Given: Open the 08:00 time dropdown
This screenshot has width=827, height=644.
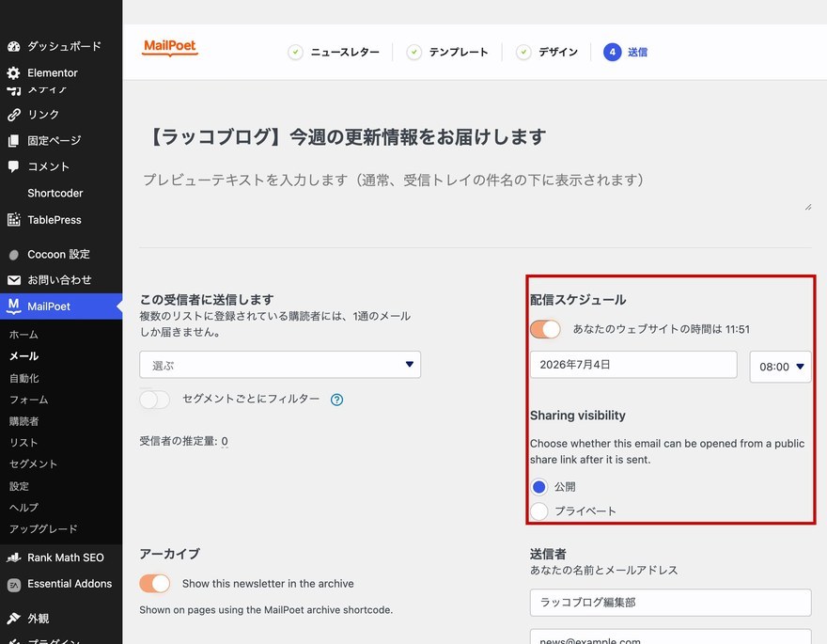Looking at the screenshot, I should pyautogui.click(x=781, y=367).
